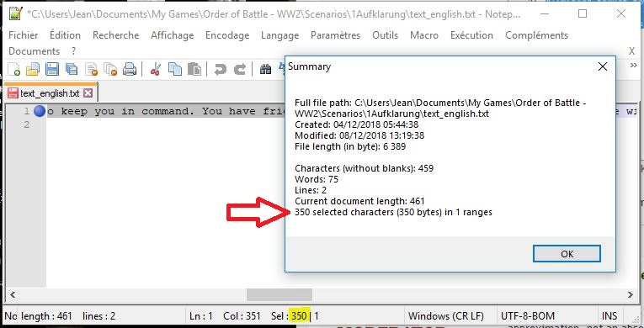Click OK in the Summary dialog
Screen dimensions: 644x328
567,254
